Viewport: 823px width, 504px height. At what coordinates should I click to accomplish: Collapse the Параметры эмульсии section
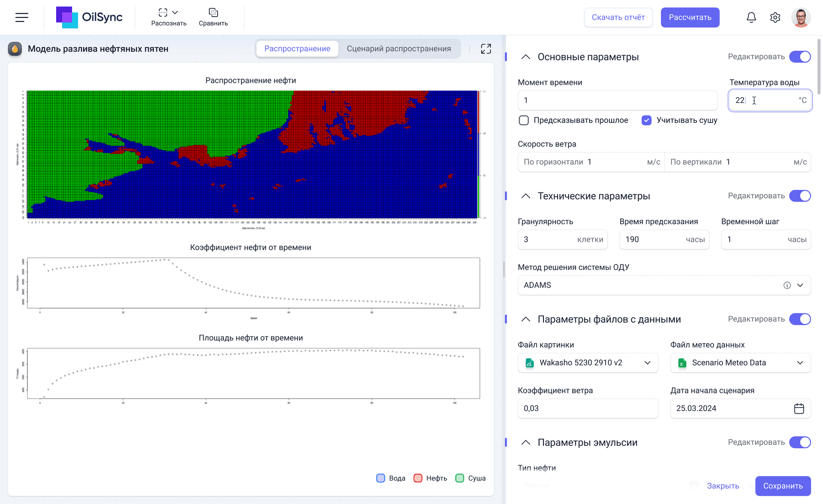[526, 443]
